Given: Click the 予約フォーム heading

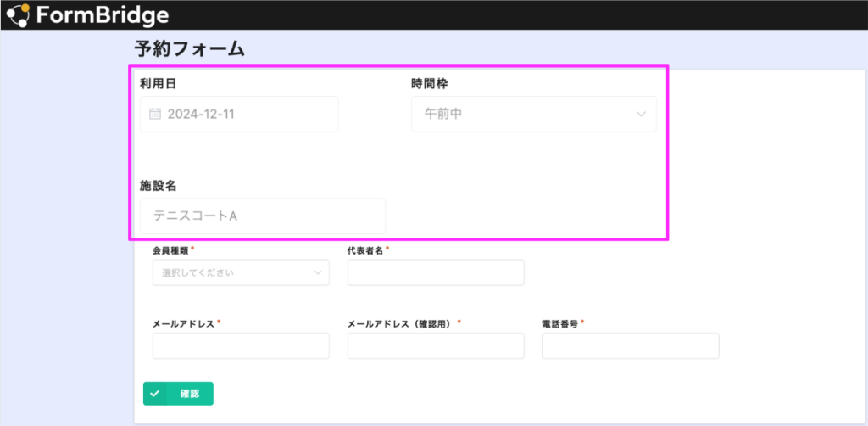Looking at the screenshot, I should [189, 48].
